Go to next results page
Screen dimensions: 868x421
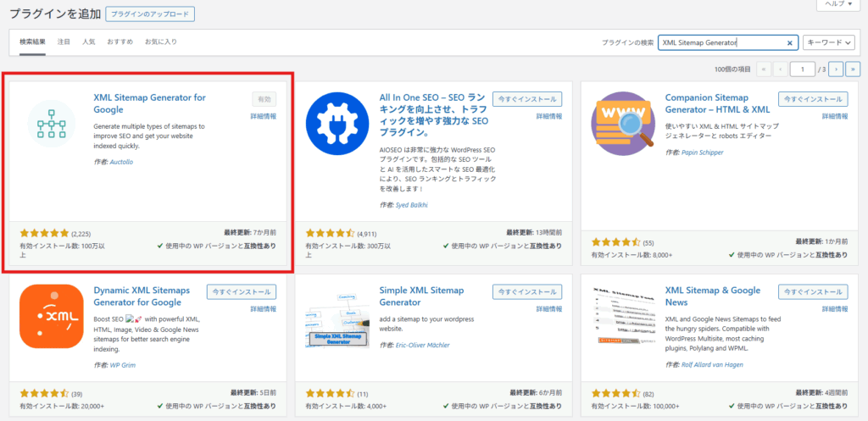(x=837, y=69)
